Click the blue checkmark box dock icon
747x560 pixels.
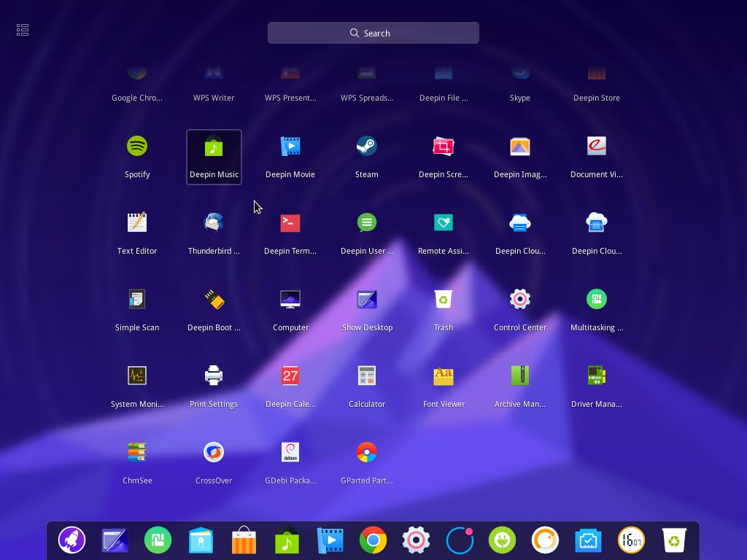tap(589, 540)
